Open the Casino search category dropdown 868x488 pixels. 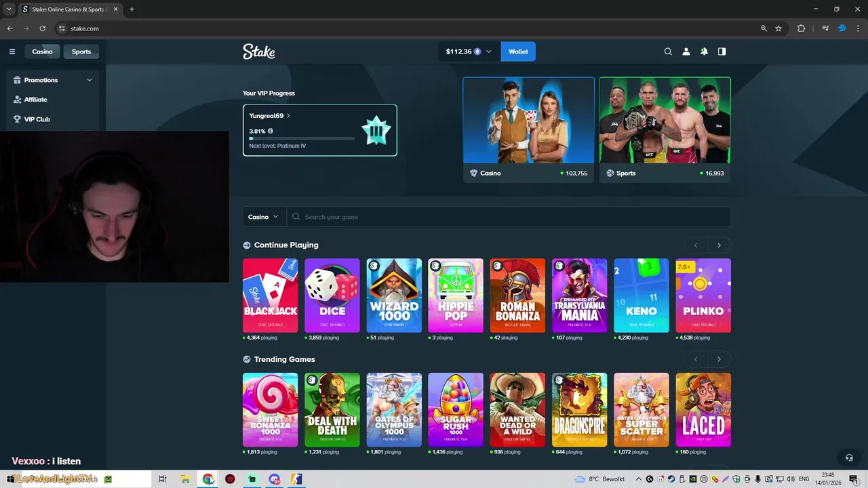[x=264, y=217]
